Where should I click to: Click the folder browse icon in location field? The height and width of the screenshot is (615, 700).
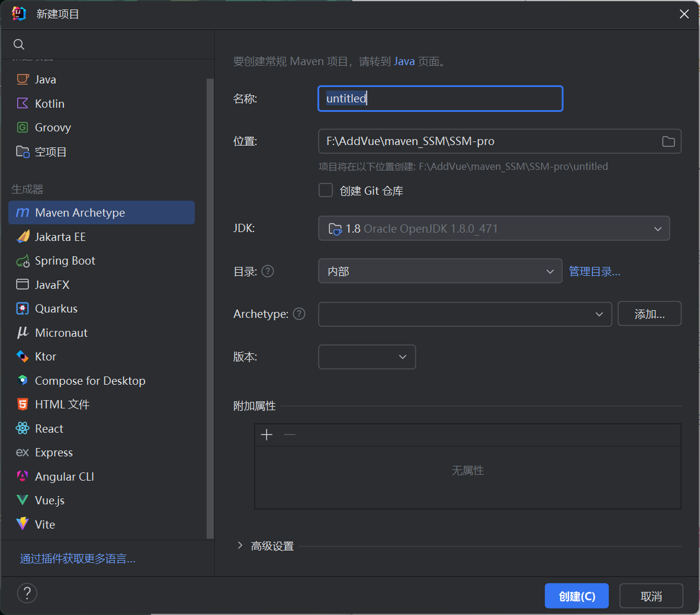[x=668, y=141]
